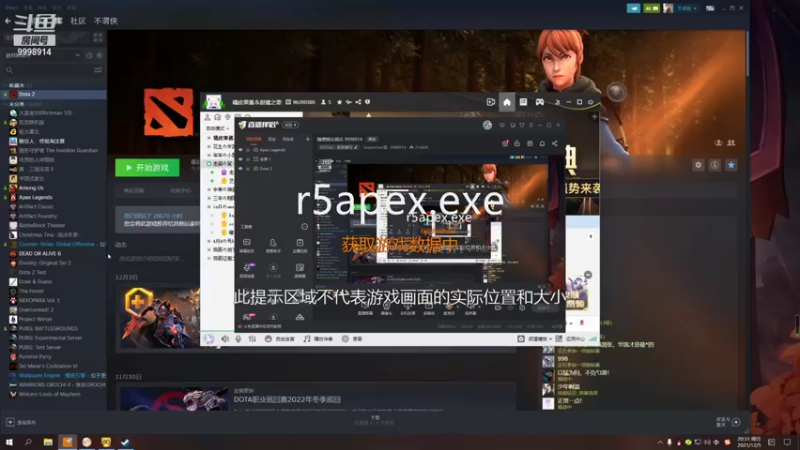Select Draw & Guess in the library list

pyautogui.click(x=54, y=282)
